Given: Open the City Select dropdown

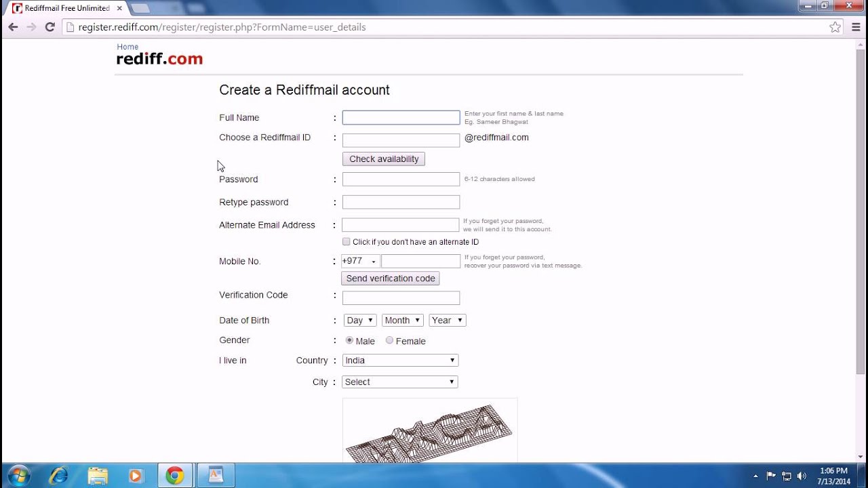Looking at the screenshot, I should coord(400,382).
